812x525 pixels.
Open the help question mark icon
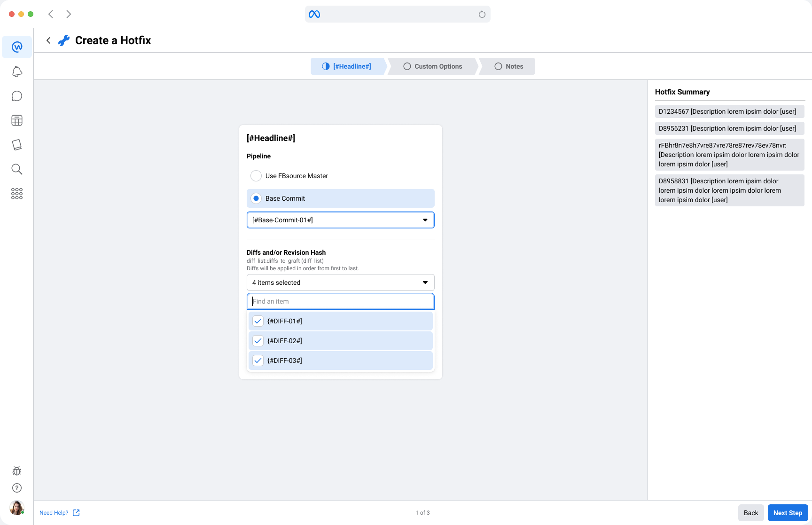(x=17, y=488)
